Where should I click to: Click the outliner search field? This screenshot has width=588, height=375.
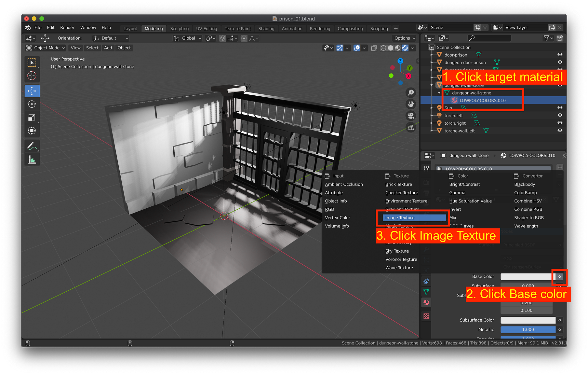(489, 38)
